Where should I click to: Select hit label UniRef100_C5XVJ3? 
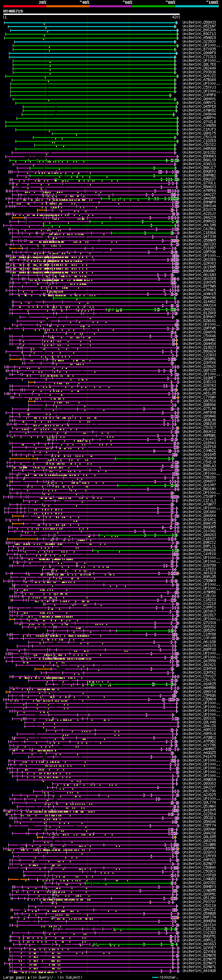point(199,88)
